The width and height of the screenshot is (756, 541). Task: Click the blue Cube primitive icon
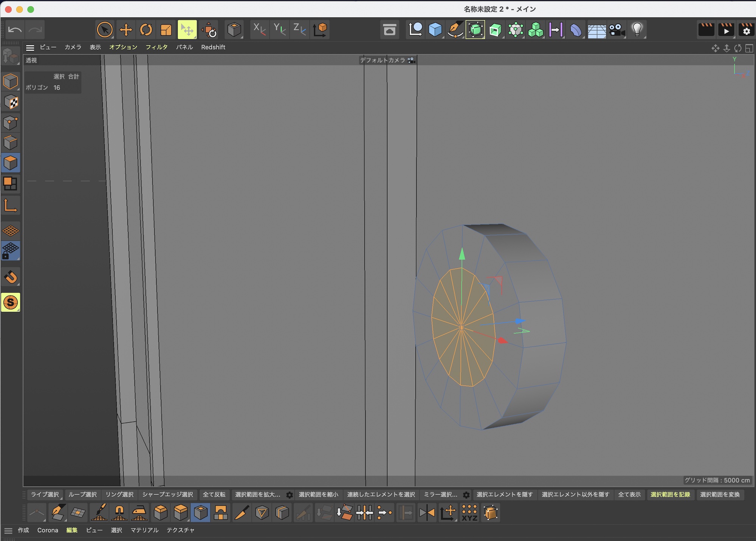(435, 29)
